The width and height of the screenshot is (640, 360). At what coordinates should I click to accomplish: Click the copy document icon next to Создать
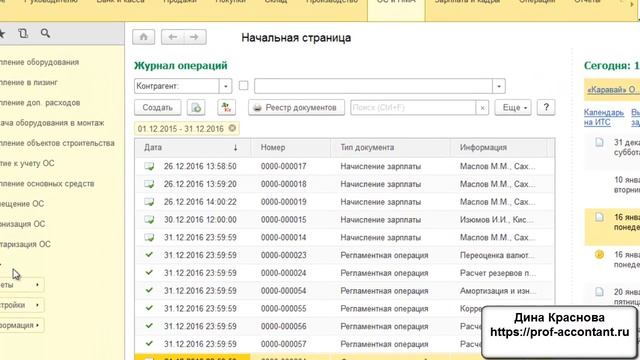(196, 107)
